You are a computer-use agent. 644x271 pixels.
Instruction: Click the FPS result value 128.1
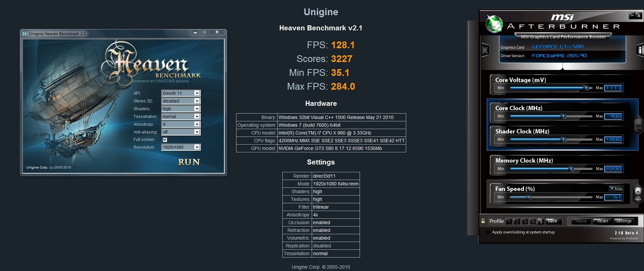[343, 45]
